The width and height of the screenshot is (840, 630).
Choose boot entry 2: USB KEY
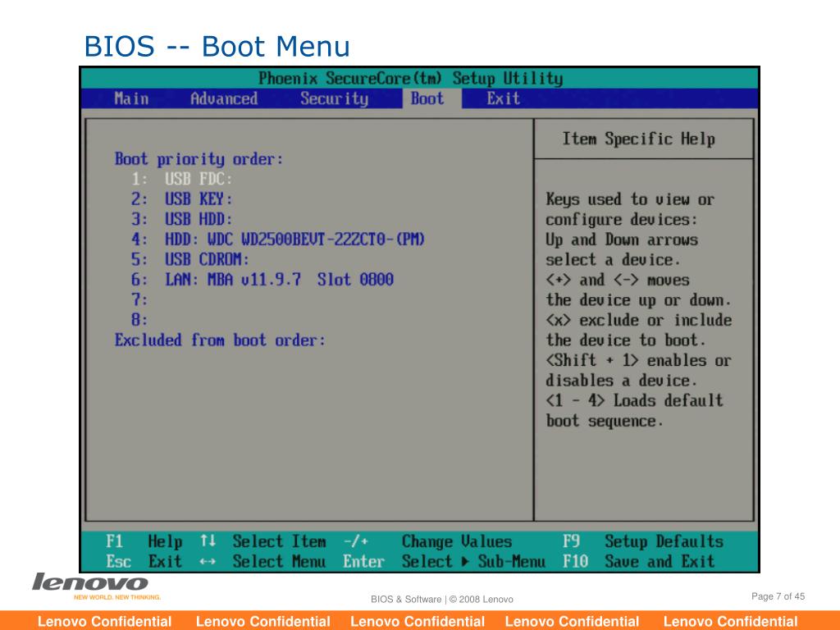(182, 199)
